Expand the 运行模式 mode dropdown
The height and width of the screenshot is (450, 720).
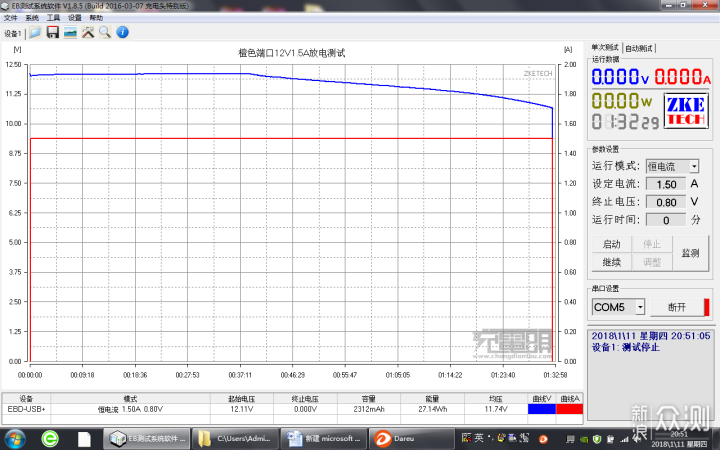672,166
